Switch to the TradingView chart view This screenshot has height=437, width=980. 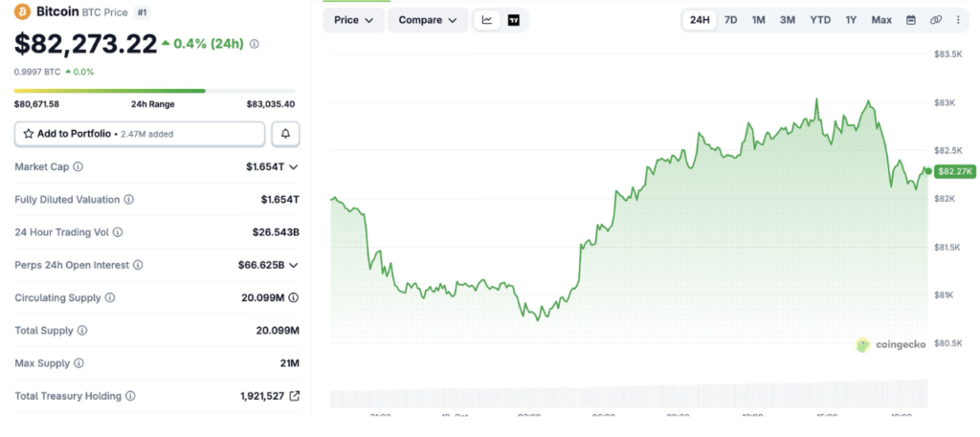(x=514, y=20)
